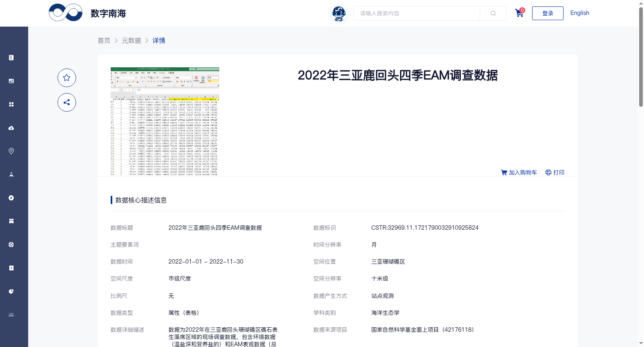
Task: Open the shopping cart icon in header
Action: [x=520, y=13]
